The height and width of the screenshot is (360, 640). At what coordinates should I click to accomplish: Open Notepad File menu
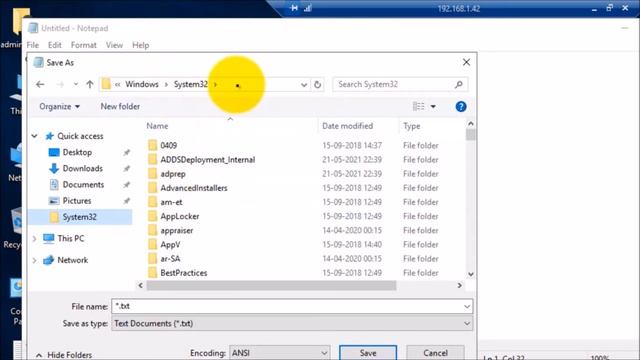click(x=33, y=45)
